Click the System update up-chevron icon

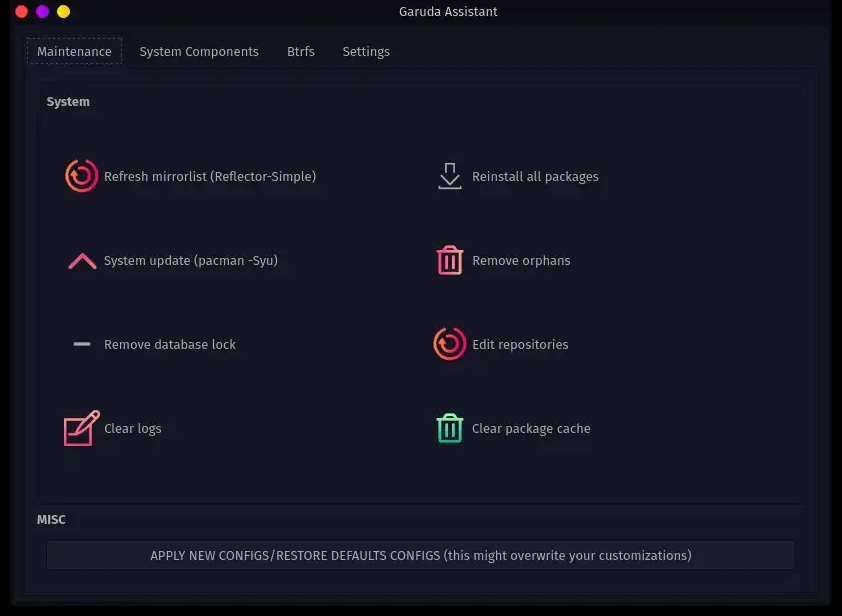pyautogui.click(x=82, y=261)
